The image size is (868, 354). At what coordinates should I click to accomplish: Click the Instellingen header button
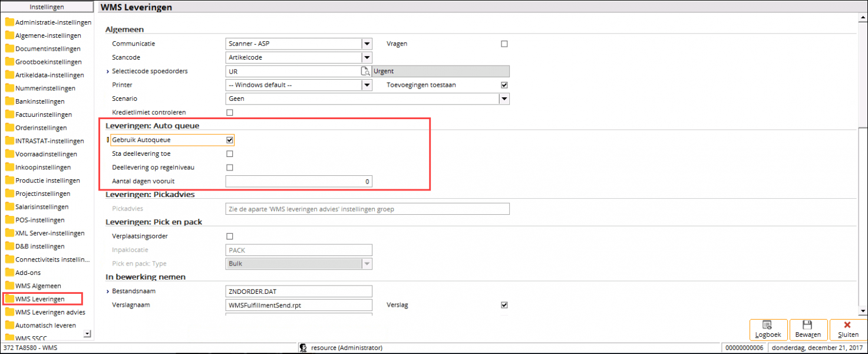[47, 7]
